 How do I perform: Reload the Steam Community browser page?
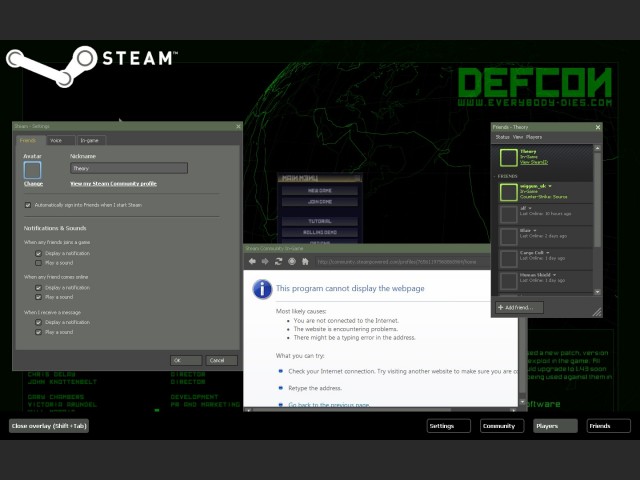tap(278, 261)
